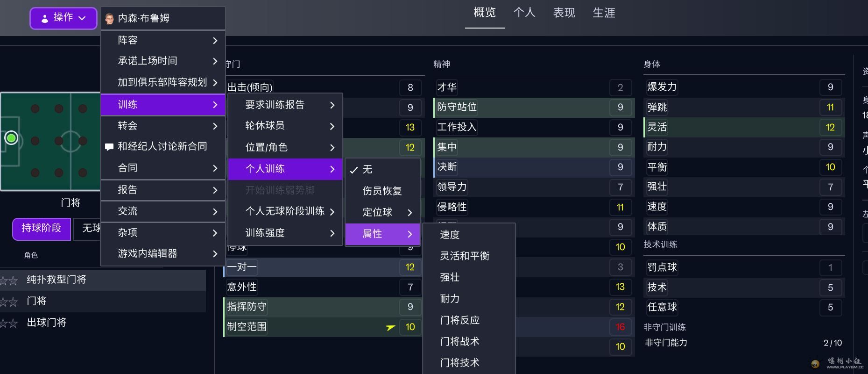The height and width of the screenshot is (374, 868).
Task: Click the green goalkeeper position dot on pitch
Action: [x=11, y=138]
